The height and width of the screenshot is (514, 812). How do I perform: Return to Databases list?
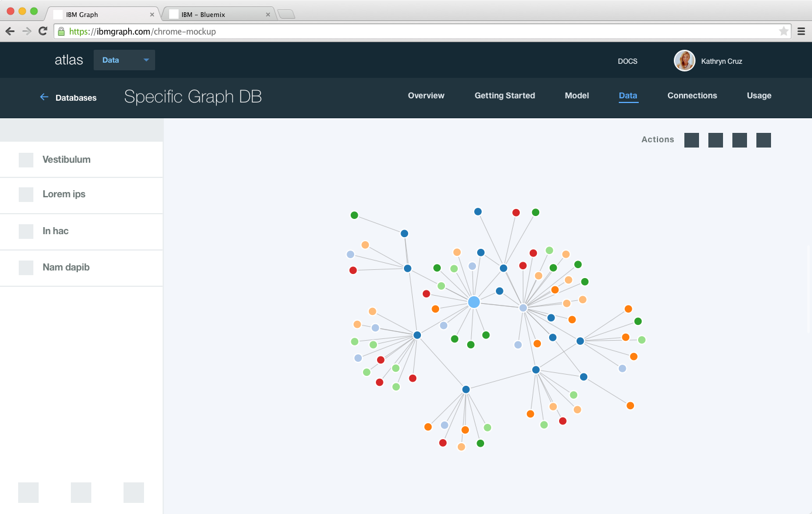tap(76, 98)
